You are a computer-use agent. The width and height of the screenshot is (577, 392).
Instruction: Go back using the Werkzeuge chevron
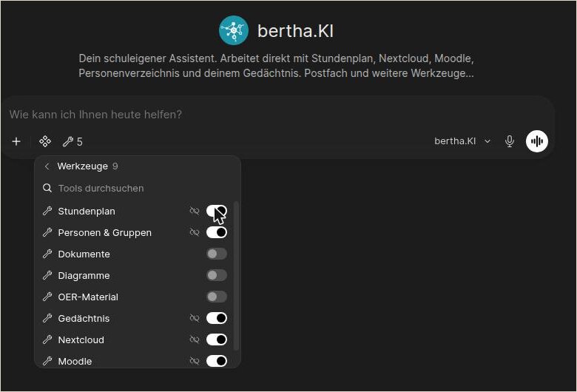(x=47, y=166)
